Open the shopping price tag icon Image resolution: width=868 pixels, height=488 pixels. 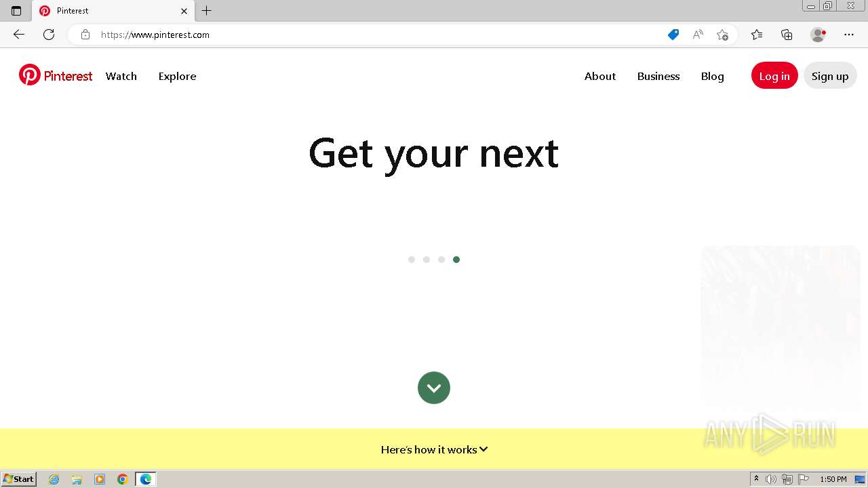click(x=673, y=35)
